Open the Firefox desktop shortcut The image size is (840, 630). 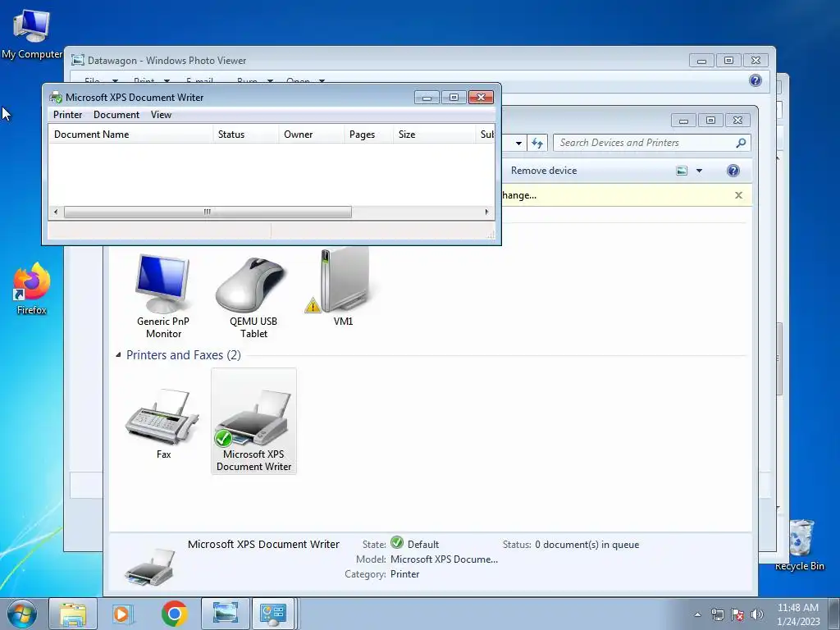point(31,289)
